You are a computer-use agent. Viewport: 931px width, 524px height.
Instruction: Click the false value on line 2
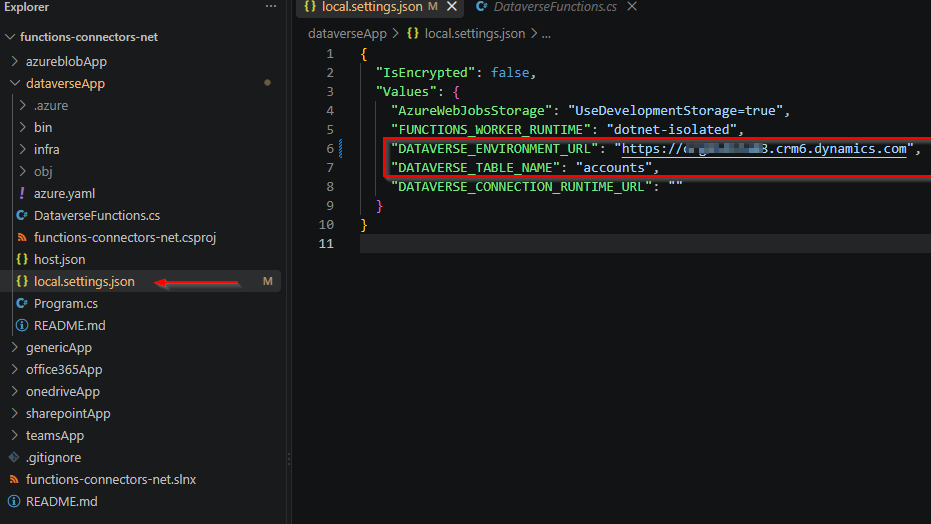[510, 72]
